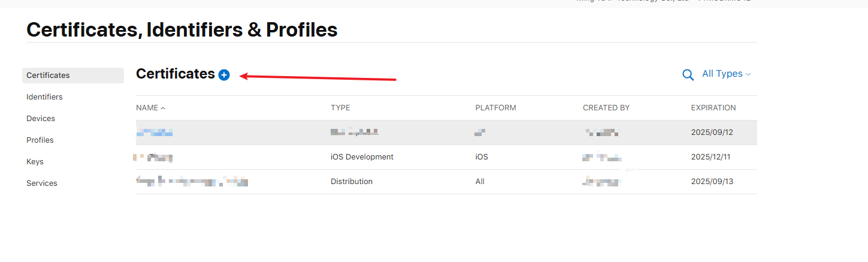Select Certificates in the left sidebar

click(x=49, y=76)
